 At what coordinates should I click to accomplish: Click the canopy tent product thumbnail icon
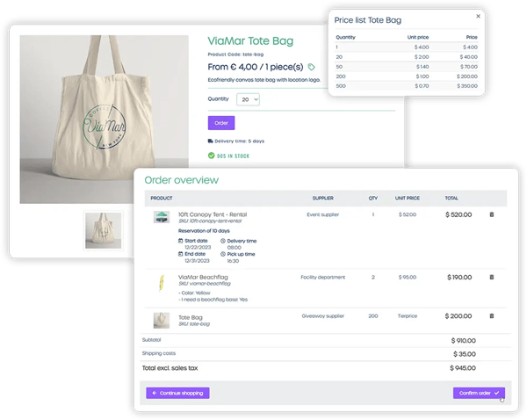tap(162, 217)
